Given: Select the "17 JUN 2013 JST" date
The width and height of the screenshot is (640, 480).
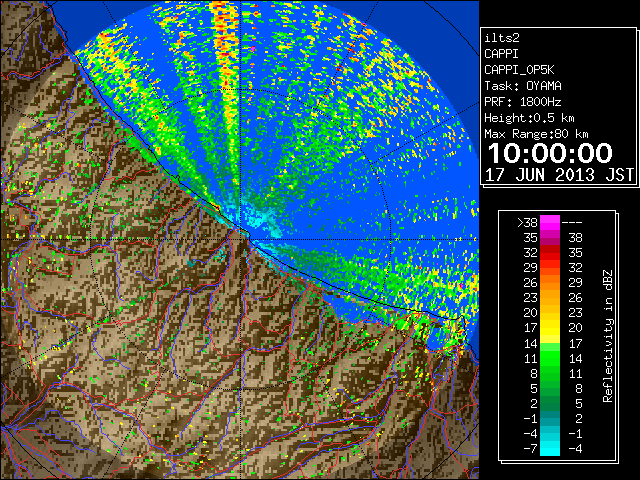Looking at the screenshot, I should (559, 175).
